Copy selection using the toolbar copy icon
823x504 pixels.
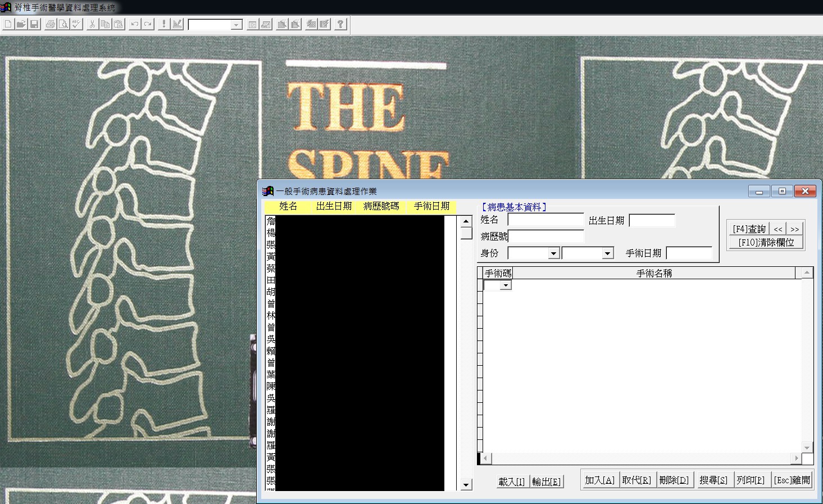[x=105, y=24]
